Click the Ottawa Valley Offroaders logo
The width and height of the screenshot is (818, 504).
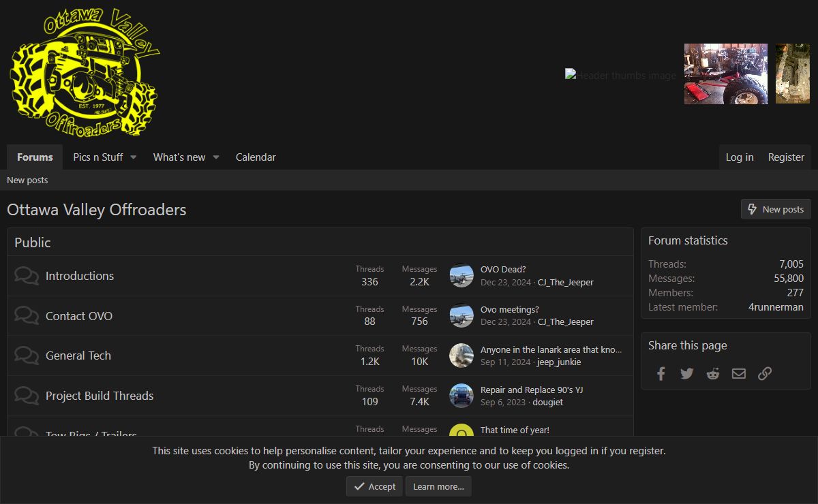coord(85,72)
